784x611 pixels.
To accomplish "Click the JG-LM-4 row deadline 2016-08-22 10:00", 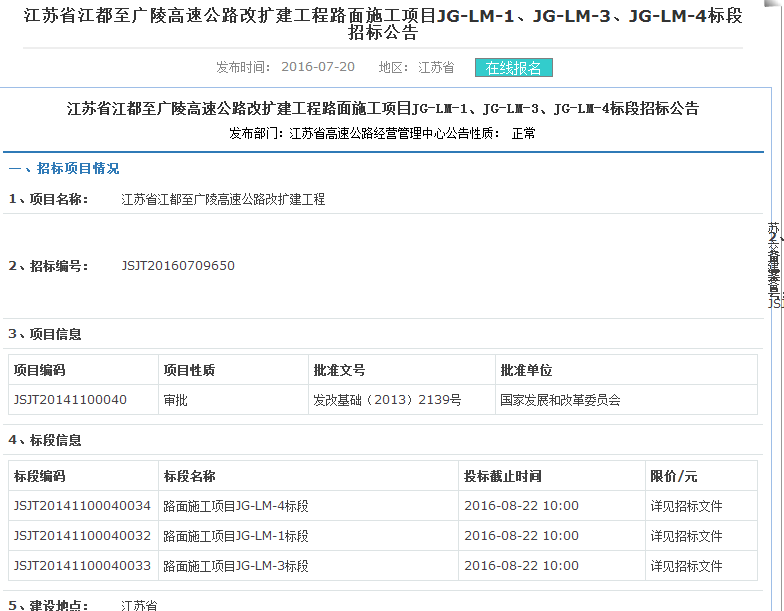I will click(521, 506).
